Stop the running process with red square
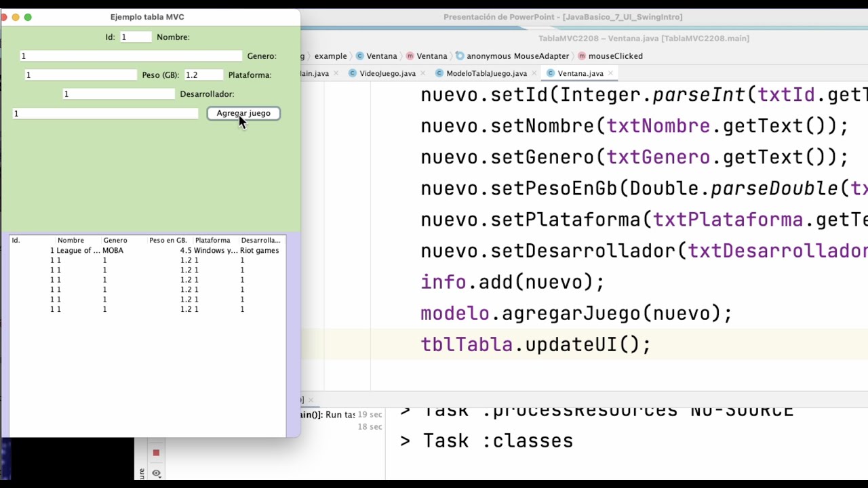 (x=156, y=453)
